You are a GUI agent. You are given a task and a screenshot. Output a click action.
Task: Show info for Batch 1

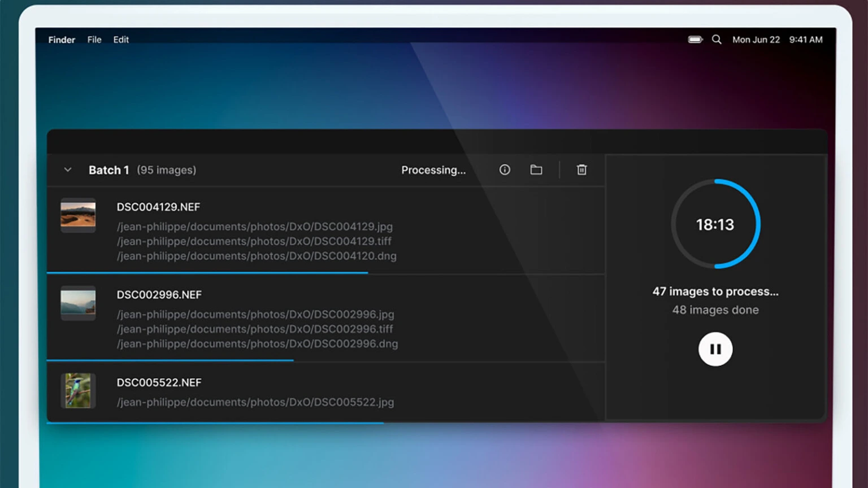(505, 170)
